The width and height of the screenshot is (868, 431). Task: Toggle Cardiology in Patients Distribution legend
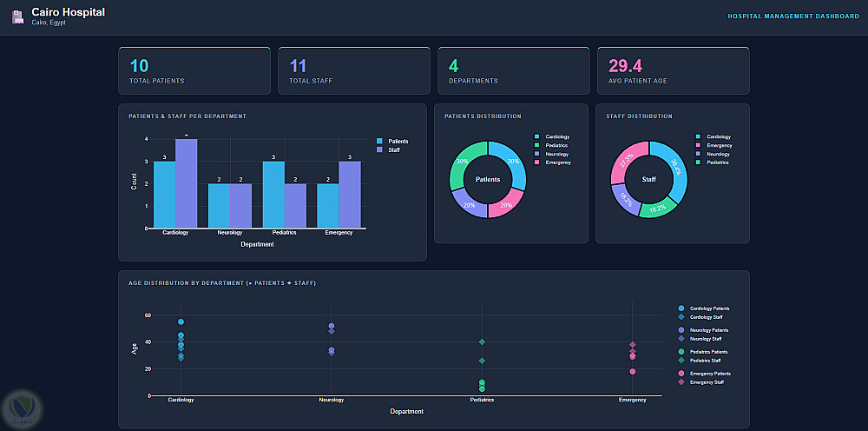(552, 136)
